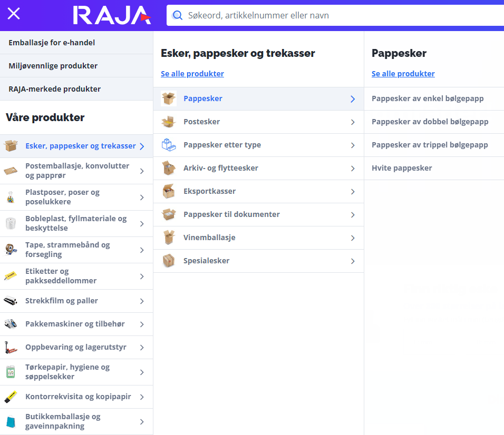Screen dimensions: 504x435
Task: Select Kontorrekvisita og kopipapir label
Action: click(78, 397)
